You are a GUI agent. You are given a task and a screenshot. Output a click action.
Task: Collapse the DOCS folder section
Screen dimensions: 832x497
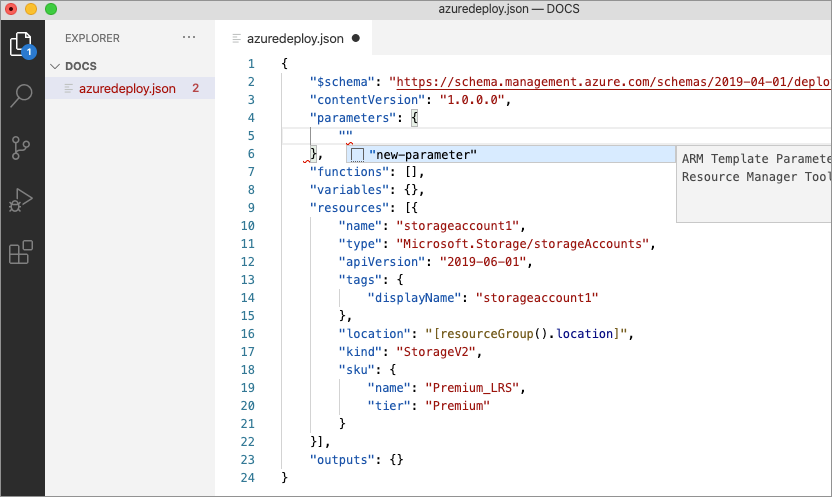55,66
